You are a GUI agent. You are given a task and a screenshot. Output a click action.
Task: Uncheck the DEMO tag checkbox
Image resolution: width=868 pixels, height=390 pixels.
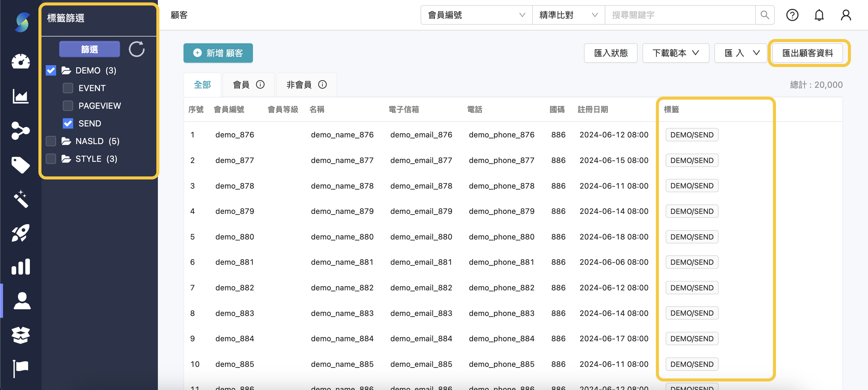(x=51, y=70)
